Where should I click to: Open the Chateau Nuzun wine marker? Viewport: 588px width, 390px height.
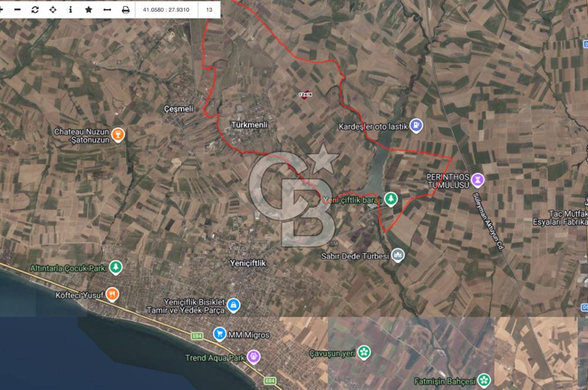pos(118,135)
